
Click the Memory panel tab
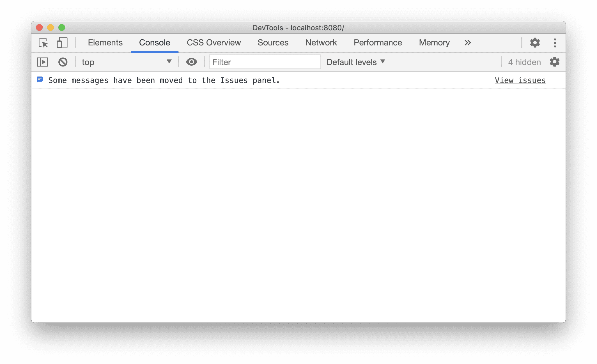(x=434, y=42)
